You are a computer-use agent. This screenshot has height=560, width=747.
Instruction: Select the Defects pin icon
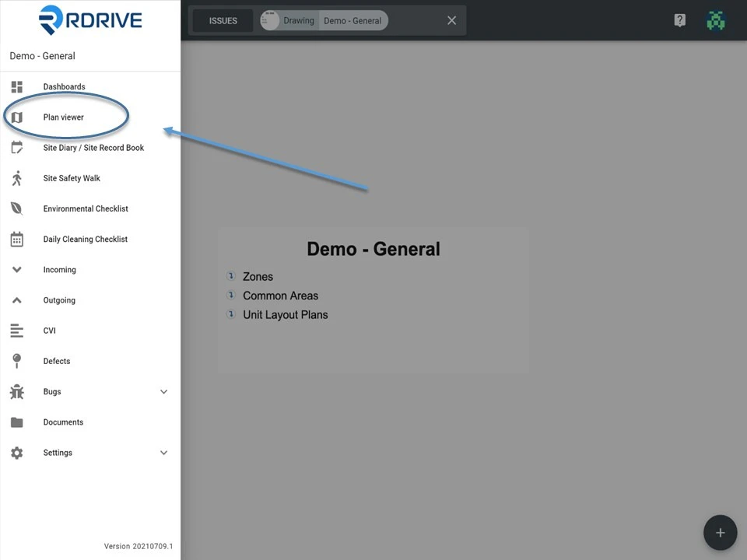pos(16,361)
